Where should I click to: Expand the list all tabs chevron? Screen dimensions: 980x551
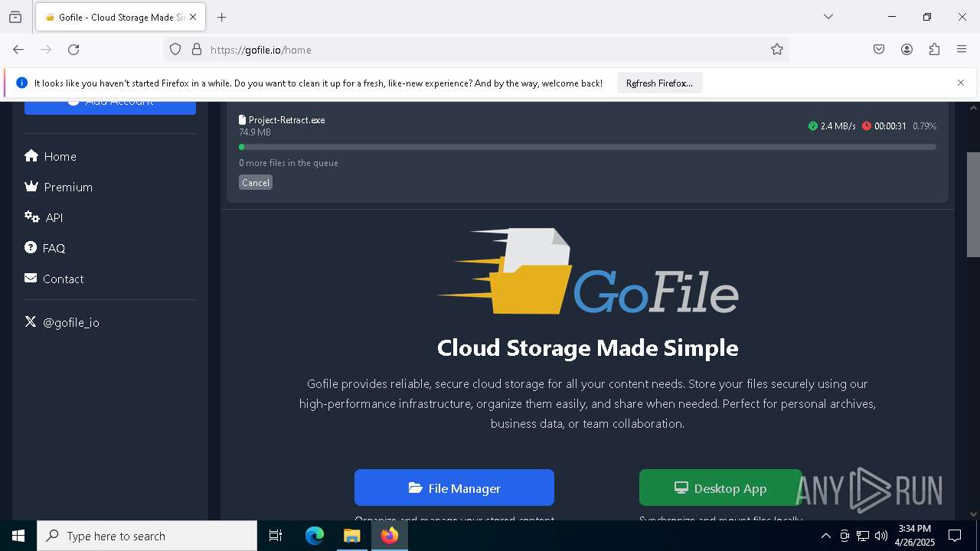coord(828,17)
